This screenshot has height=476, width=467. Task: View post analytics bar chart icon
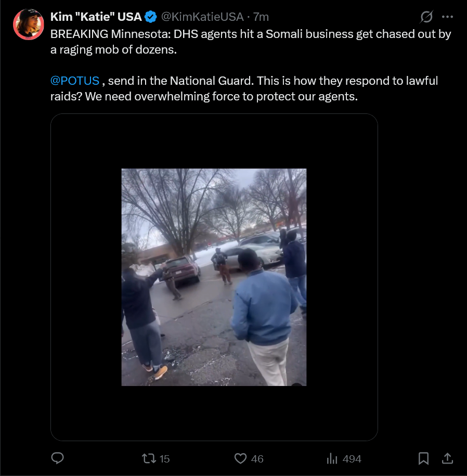pyautogui.click(x=332, y=458)
